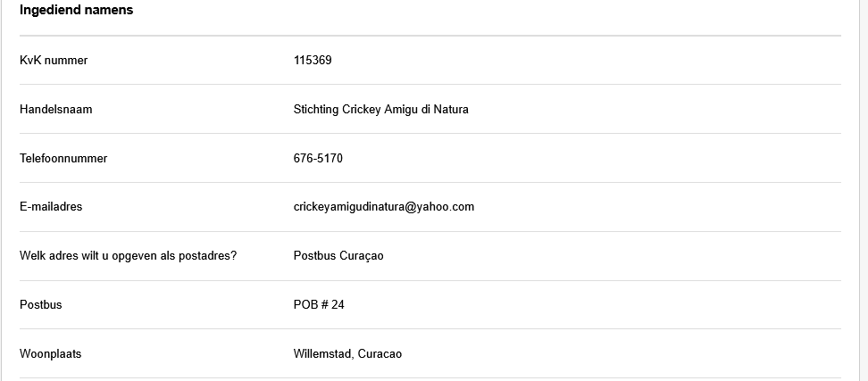This screenshot has height=381, width=868.
Task: Click the 'Stichting Crickey Amigu di Natura' value
Action: 380,110
